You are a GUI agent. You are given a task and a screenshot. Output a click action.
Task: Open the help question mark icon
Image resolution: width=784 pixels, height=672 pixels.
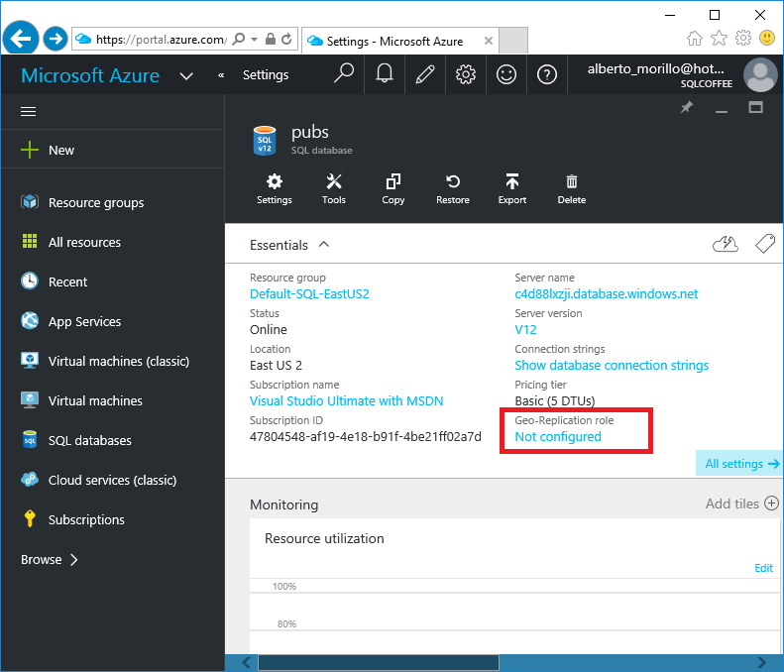coord(547,74)
